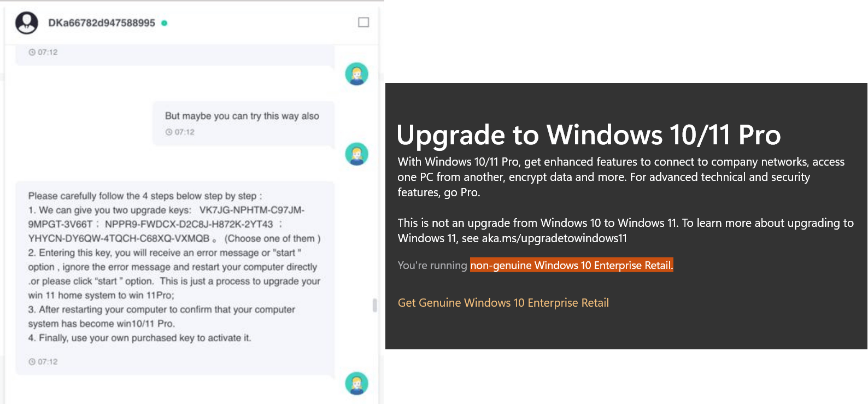Screen dimensions: 868x404
Task: Click 'Finally, use your own purchased key' line
Action: click(140, 338)
